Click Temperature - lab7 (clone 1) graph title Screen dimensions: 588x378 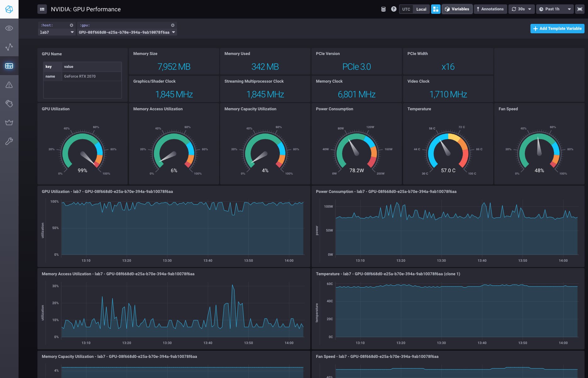(388, 274)
